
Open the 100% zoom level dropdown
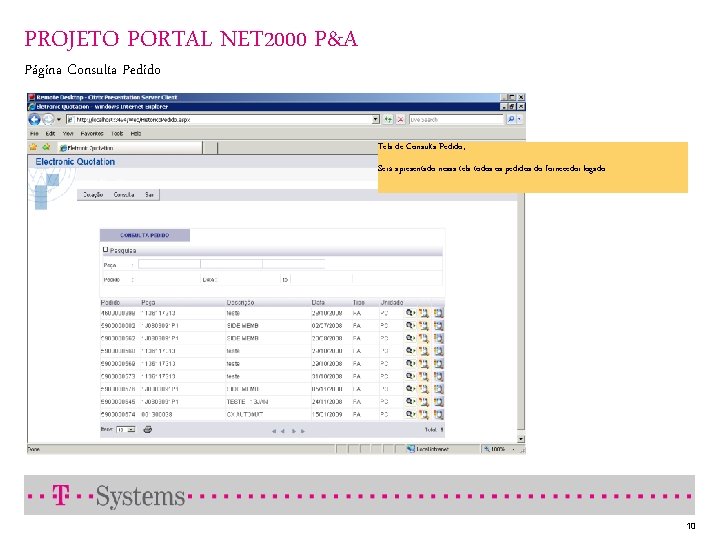point(513,449)
